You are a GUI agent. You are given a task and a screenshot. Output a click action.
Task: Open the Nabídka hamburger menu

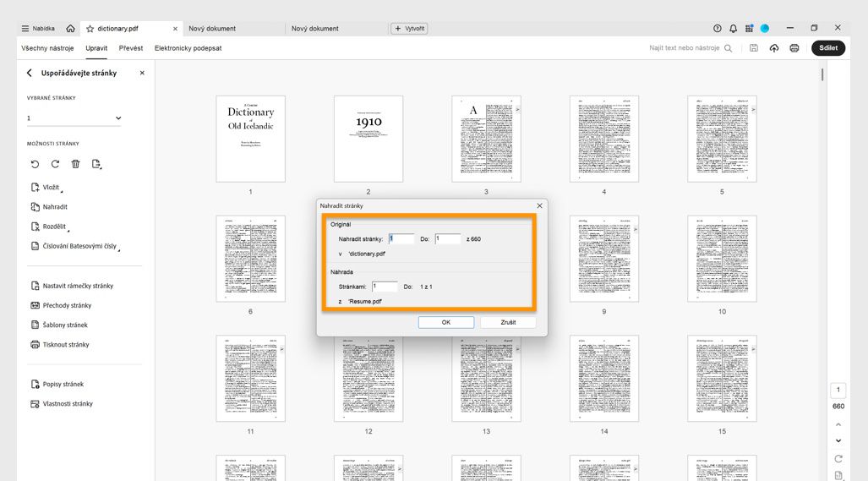click(38, 28)
